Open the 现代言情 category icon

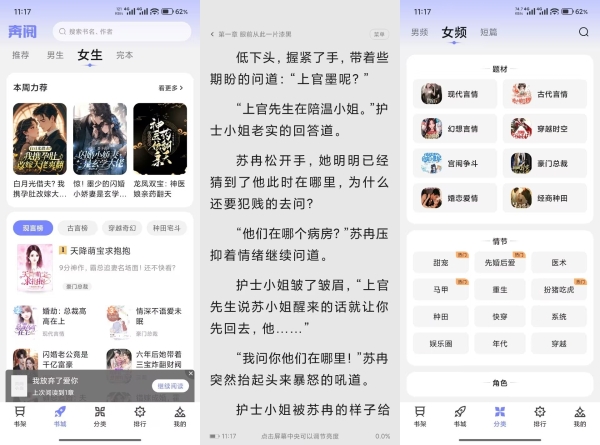[x=431, y=94]
